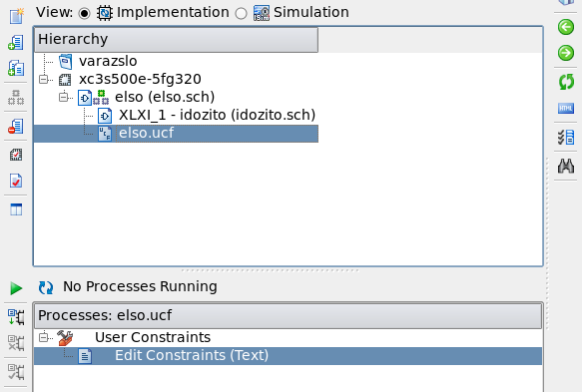
Task: Click the green forward arrow icon
Action: 566,53
